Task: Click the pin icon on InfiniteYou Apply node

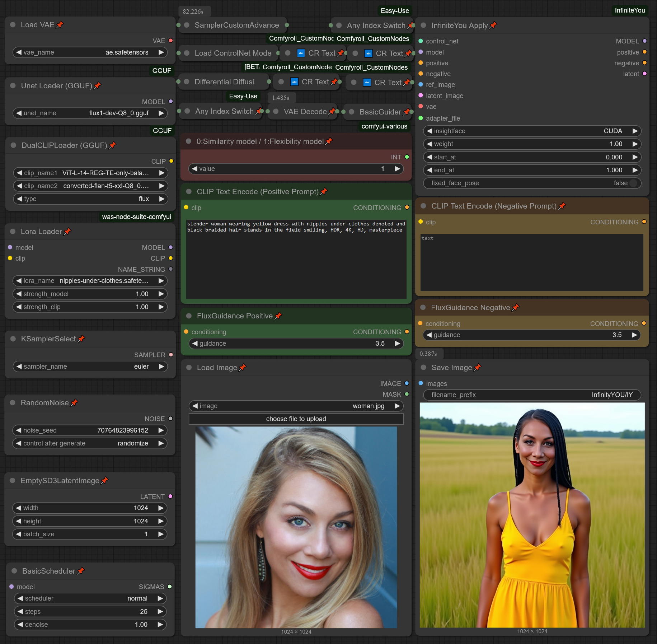Action: 493,25
